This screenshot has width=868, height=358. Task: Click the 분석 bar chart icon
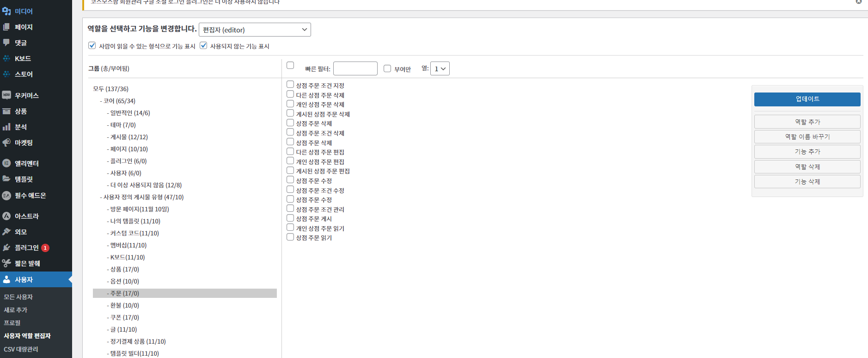click(6, 127)
